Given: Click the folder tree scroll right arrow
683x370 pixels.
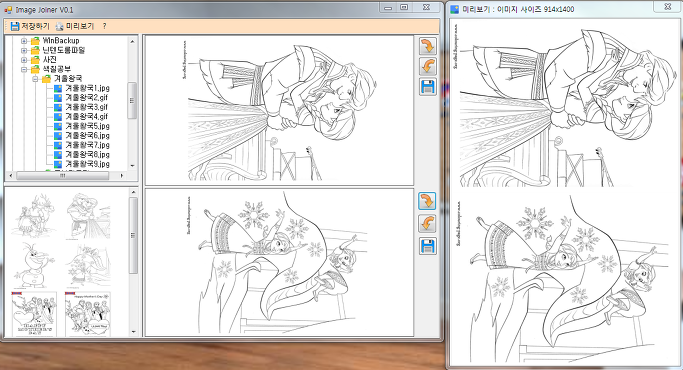Looking at the screenshot, I should point(122,175).
